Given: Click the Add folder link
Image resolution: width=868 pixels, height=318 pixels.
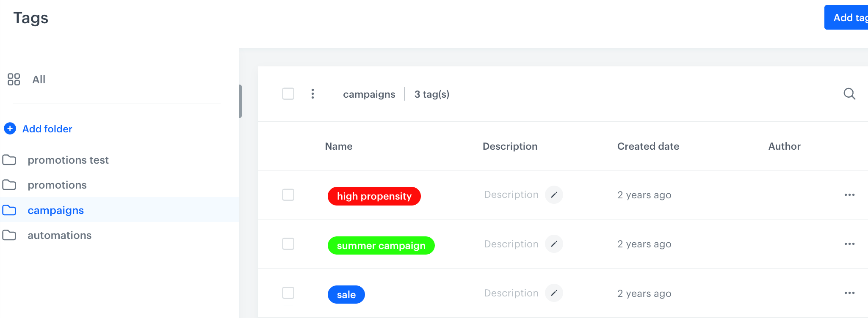Looking at the screenshot, I should point(47,129).
